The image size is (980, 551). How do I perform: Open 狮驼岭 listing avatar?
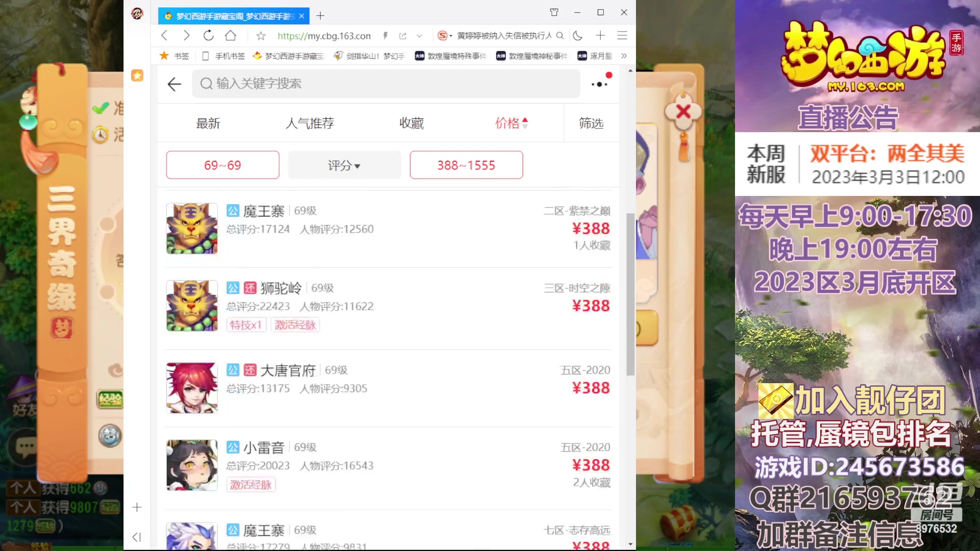tap(192, 306)
